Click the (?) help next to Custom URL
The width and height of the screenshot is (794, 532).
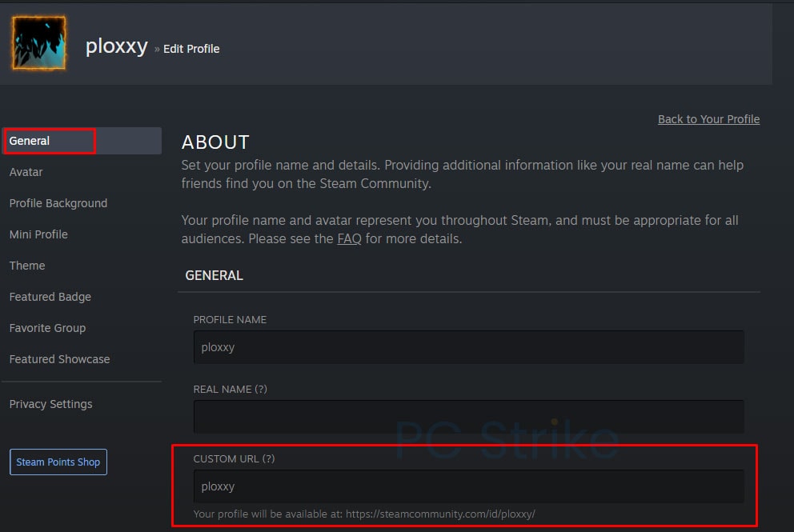[268, 458]
